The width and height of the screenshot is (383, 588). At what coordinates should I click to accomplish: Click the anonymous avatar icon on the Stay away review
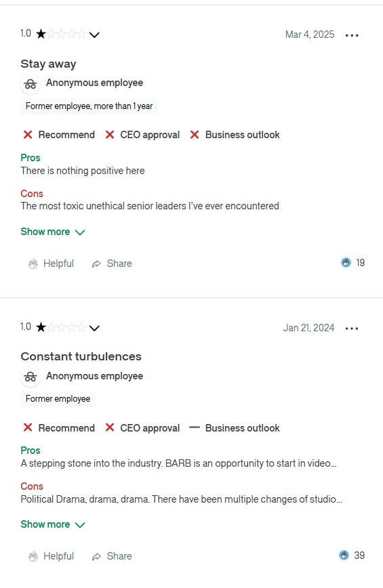coord(31,84)
